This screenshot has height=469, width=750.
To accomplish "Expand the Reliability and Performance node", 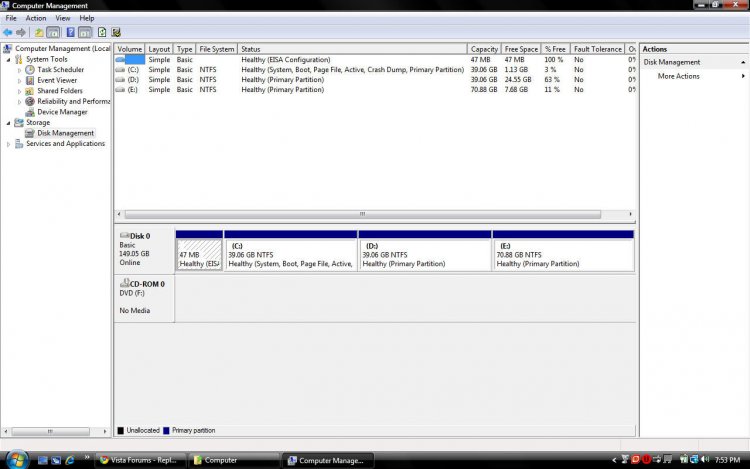I will point(19,102).
